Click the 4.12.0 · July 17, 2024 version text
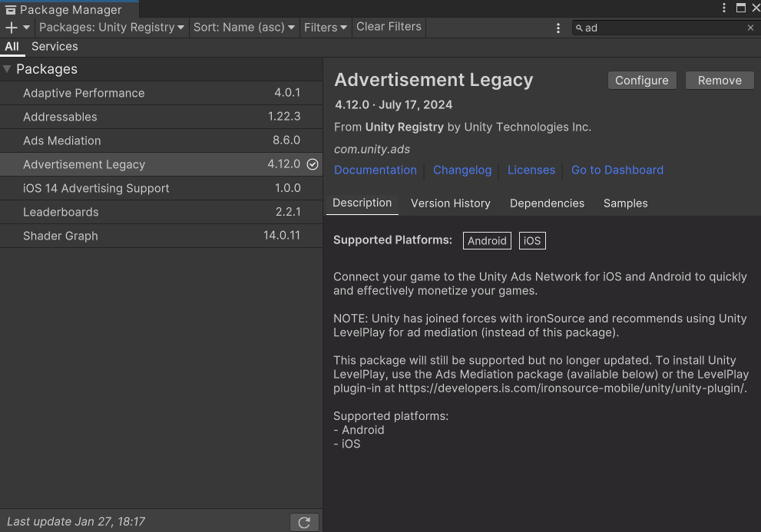761x532 pixels. pos(394,105)
